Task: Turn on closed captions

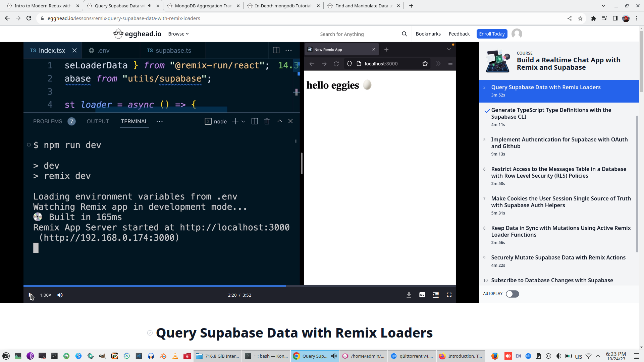Action: tap(422, 295)
